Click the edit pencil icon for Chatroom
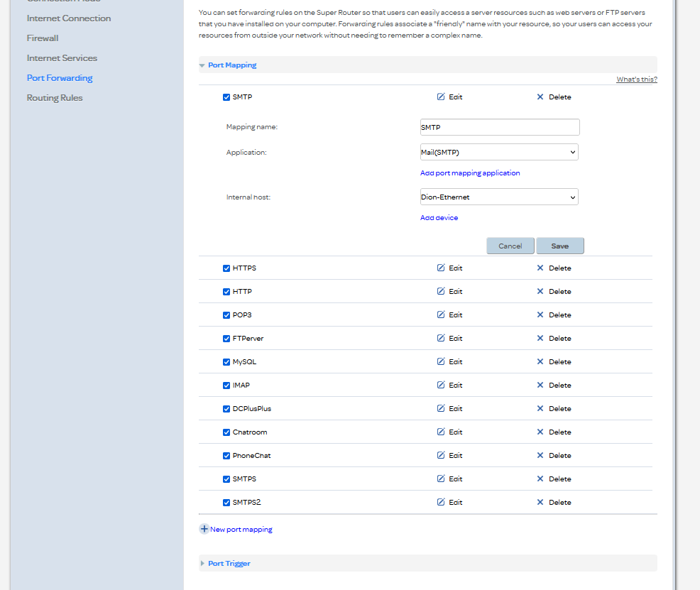 (441, 432)
